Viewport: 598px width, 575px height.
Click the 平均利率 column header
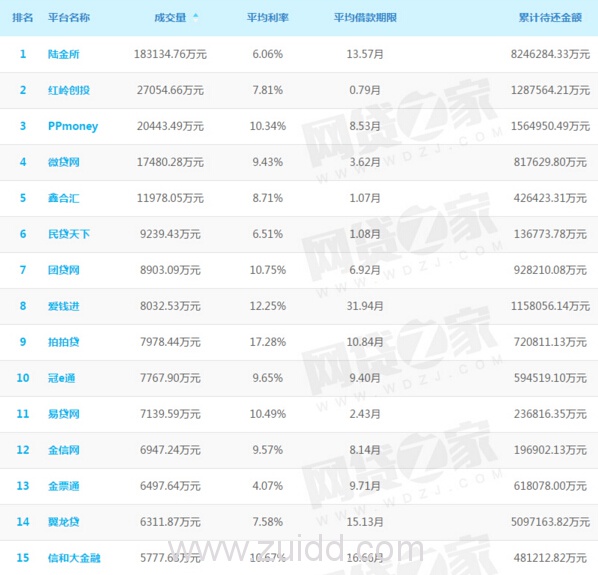point(268,18)
